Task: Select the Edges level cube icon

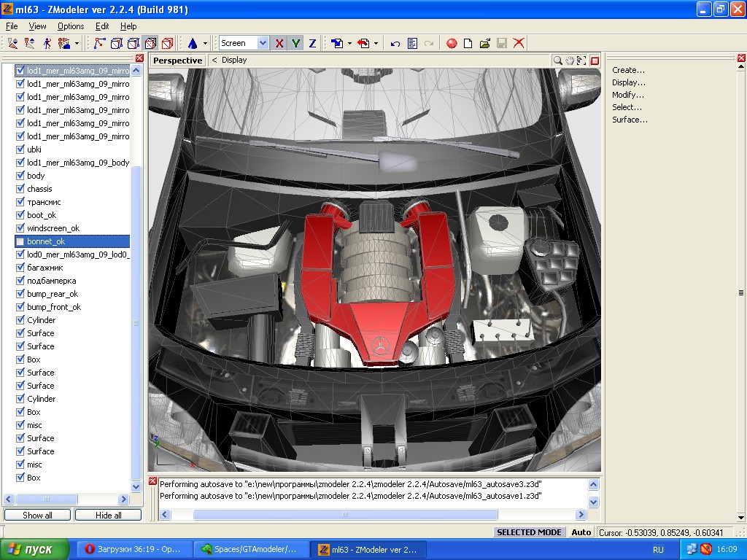Action: [x=116, y=43]
